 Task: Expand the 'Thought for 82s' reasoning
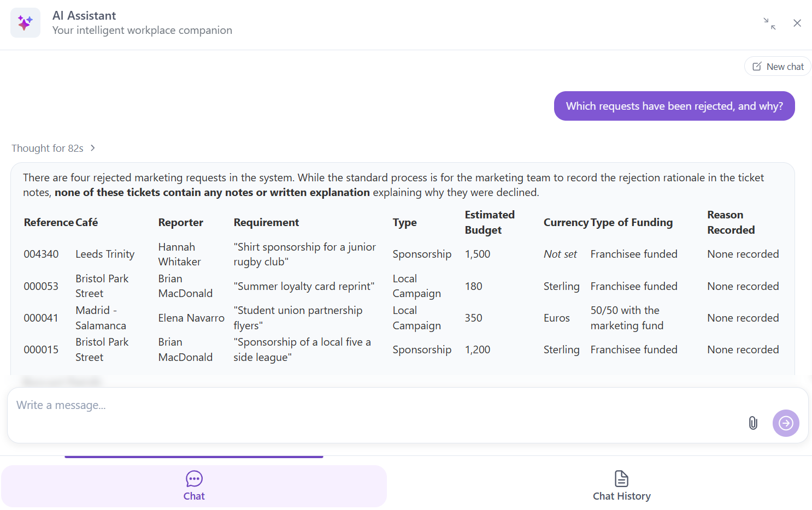coord(54,149)
